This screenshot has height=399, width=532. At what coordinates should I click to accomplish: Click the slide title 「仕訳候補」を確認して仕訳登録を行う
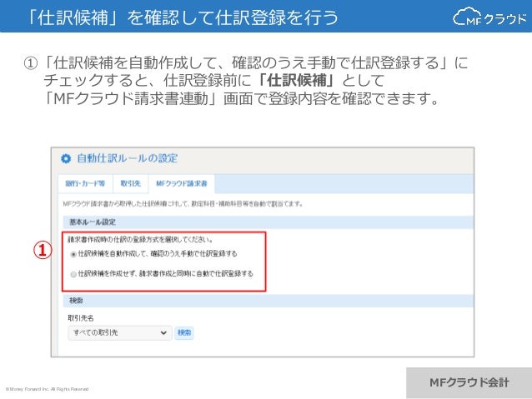pos(181,17)
